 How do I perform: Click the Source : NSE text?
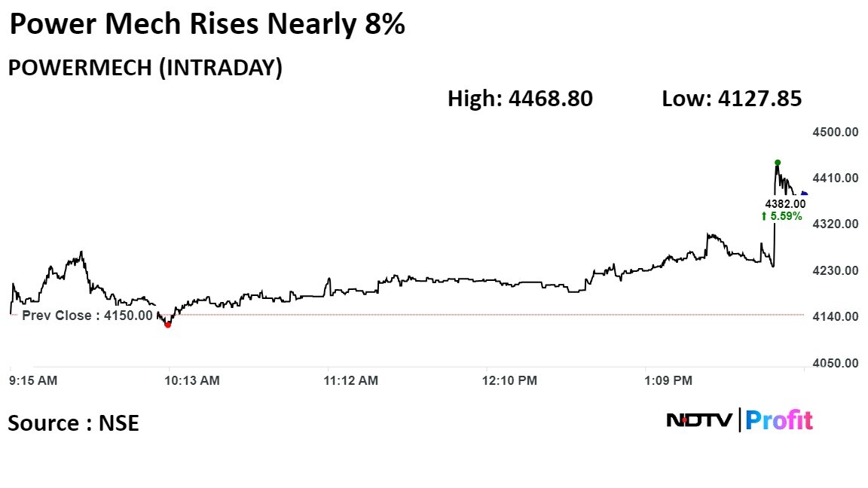coord(73,423)
